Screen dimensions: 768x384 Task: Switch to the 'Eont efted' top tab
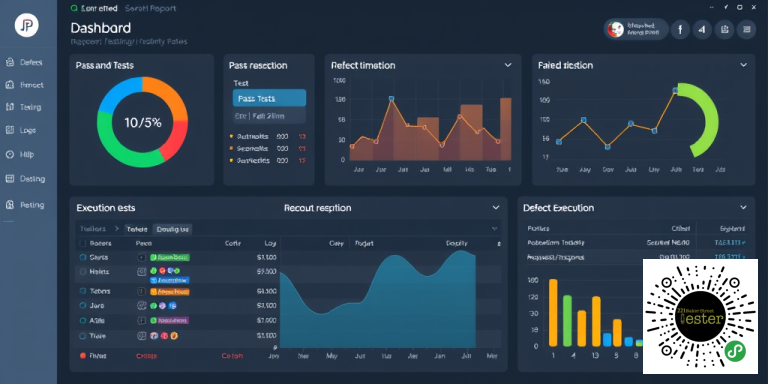click(98, 8)
